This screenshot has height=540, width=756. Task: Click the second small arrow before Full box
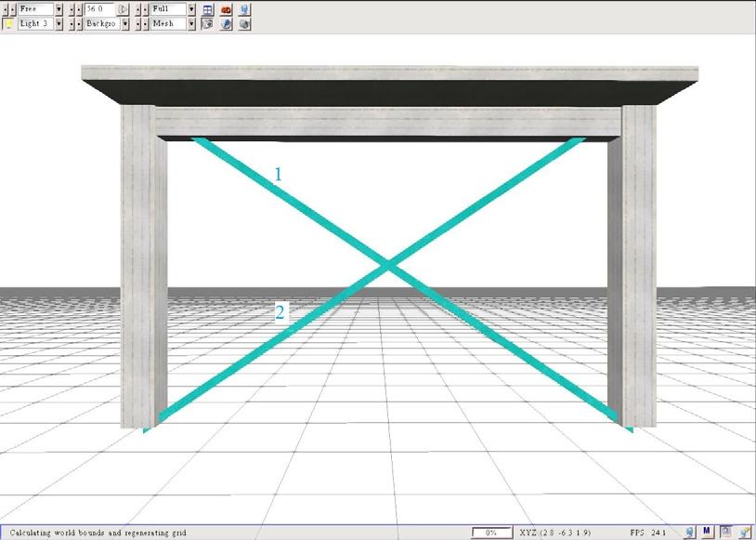145,9
